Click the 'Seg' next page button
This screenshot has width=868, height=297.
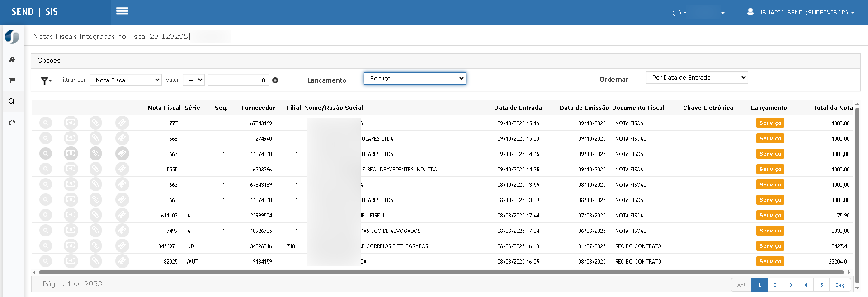[x=840, y=285]
